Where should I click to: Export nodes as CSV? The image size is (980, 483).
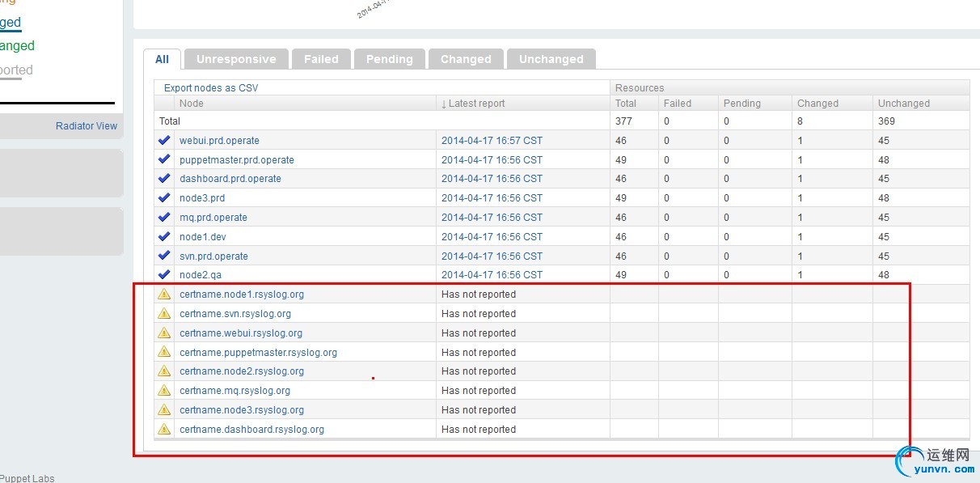211,87
